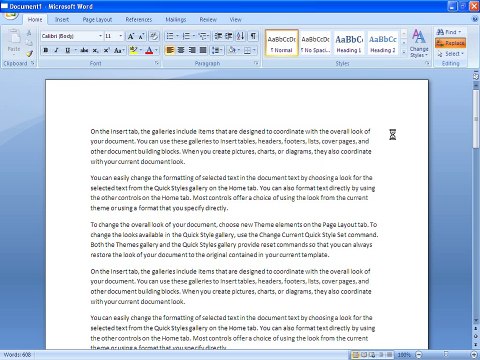The image size is (480, 360).
Task: Toggle Superscript formatting
Action: (106, 50)
